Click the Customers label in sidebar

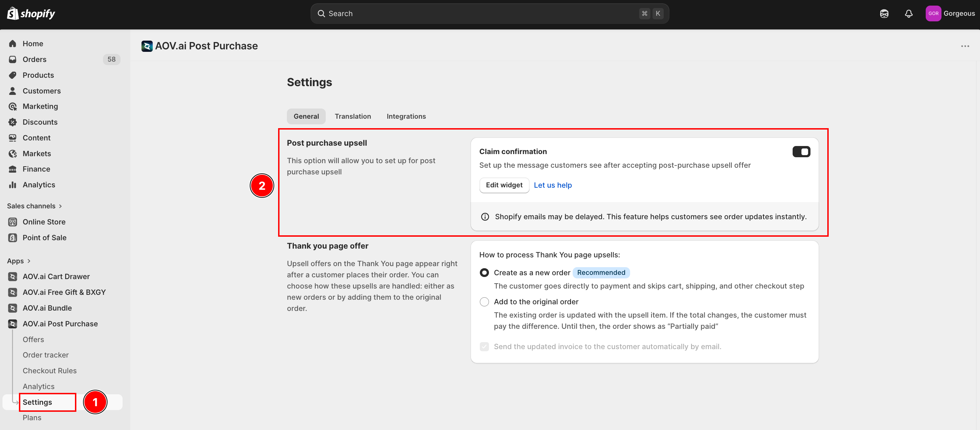[x=42, y=91]
